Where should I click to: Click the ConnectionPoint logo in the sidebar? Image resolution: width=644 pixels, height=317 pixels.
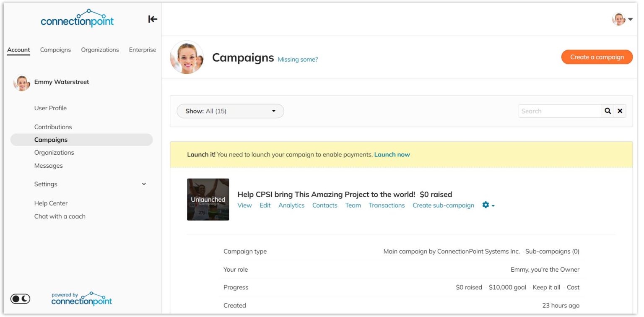point(77,18)
